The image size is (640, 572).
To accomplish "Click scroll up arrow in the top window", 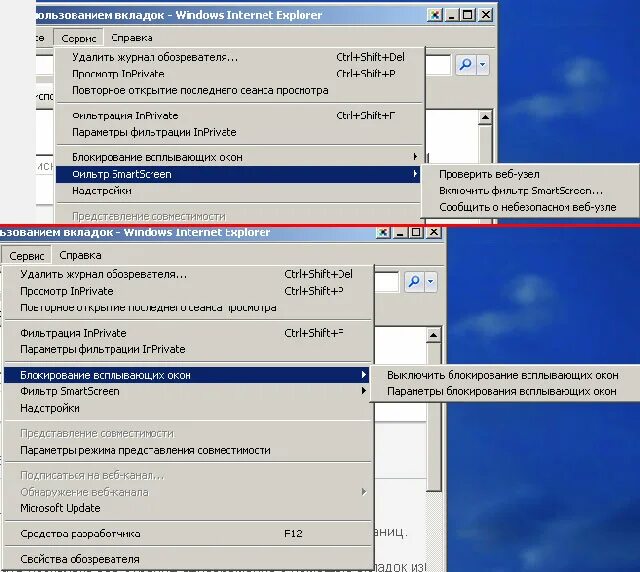I will click(x=485, y=118).
